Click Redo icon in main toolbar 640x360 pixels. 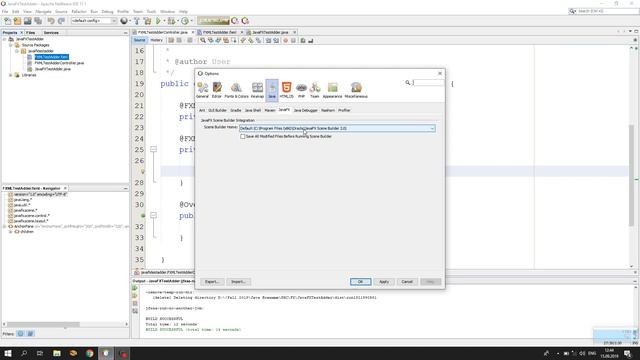61,21
